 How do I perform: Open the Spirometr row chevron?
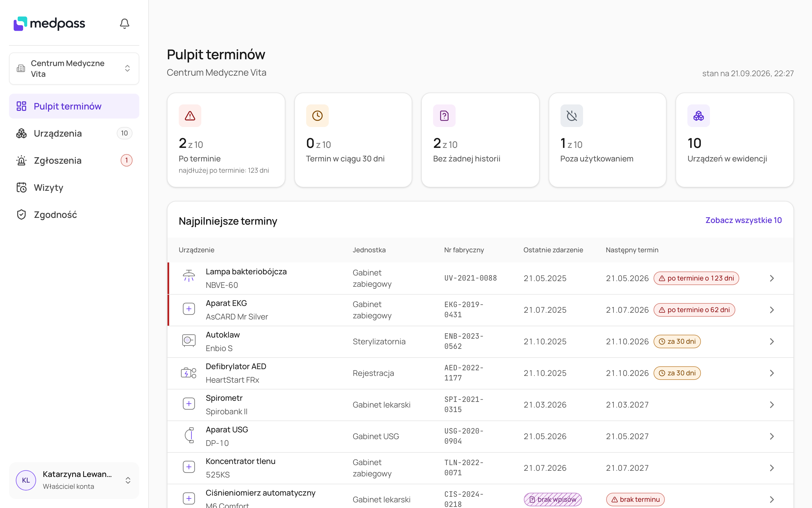[772, 404]
